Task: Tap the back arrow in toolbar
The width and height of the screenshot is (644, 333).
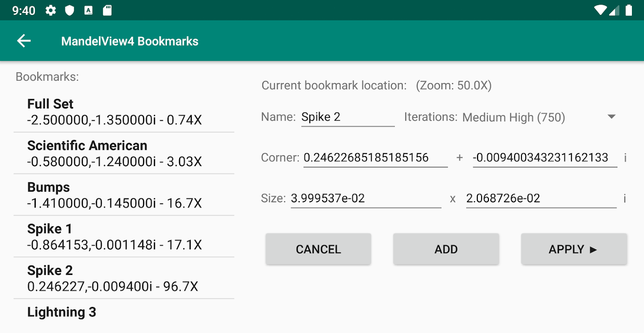Action: [x=24, y=41]
